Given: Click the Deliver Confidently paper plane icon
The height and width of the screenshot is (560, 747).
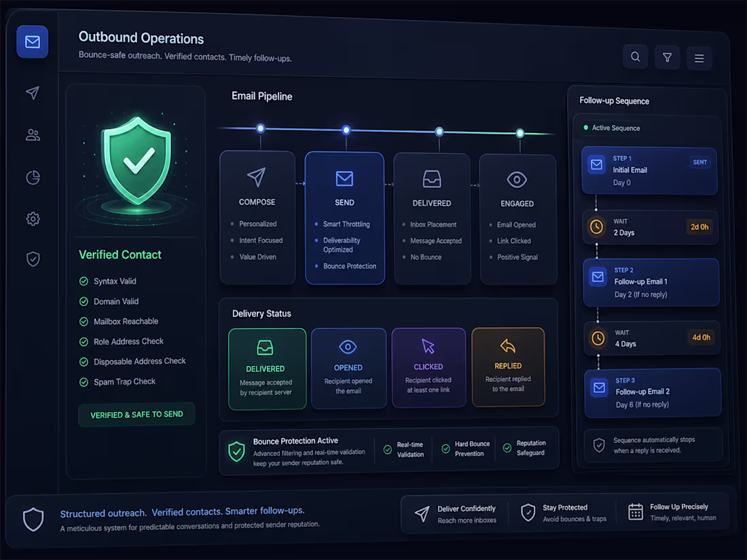Looking at the screenshot, I should pos(422,514).
